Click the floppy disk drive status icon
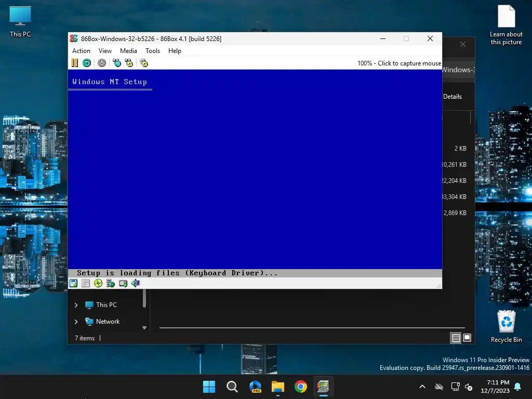 point(73,283)
